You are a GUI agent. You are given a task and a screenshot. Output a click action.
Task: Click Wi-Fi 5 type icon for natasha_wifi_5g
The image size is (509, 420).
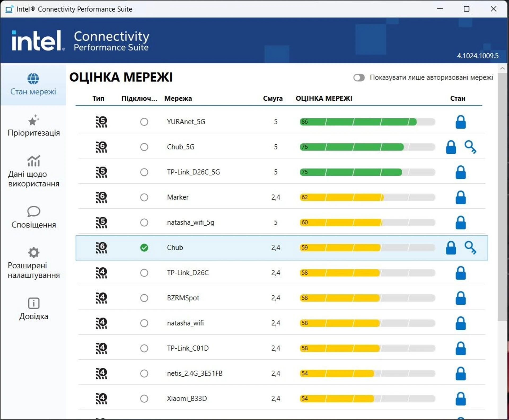click(x=101, y=223)
